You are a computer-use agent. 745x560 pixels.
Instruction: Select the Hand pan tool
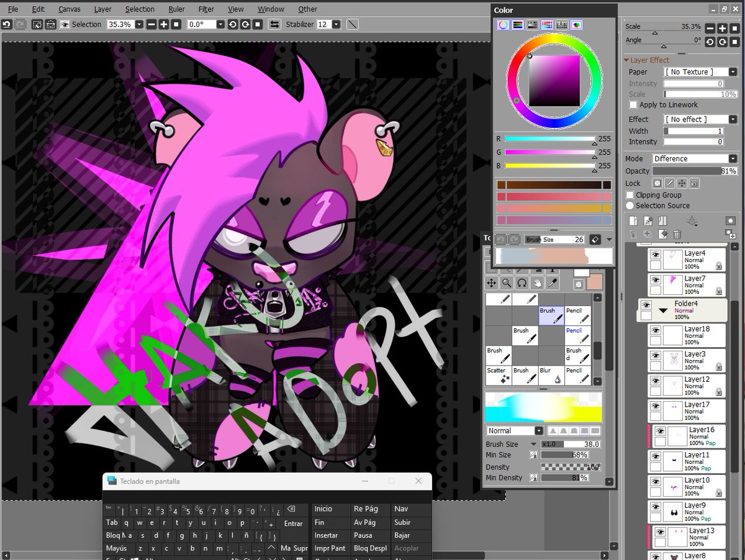pyautogui.click(x=537, y=283)
